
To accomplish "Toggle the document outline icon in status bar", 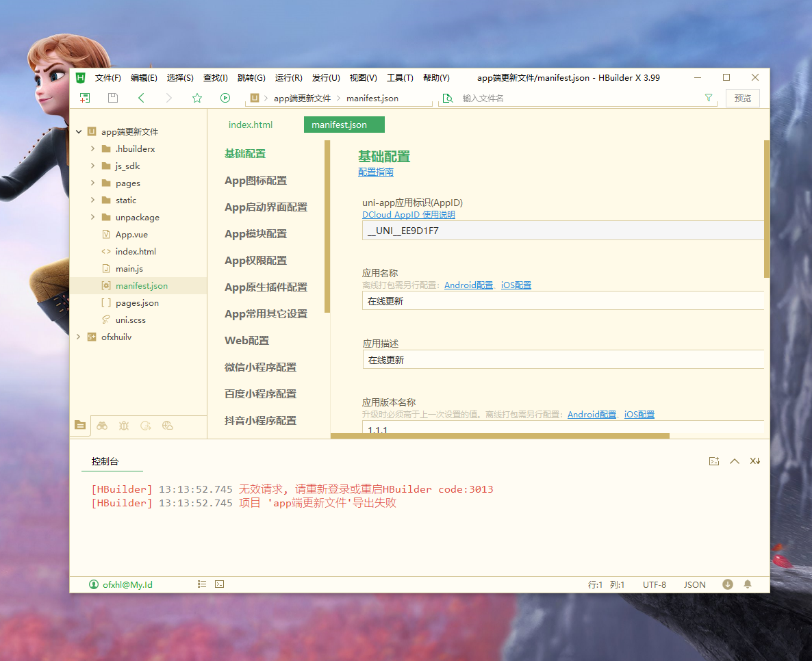I will pos(202,584).
